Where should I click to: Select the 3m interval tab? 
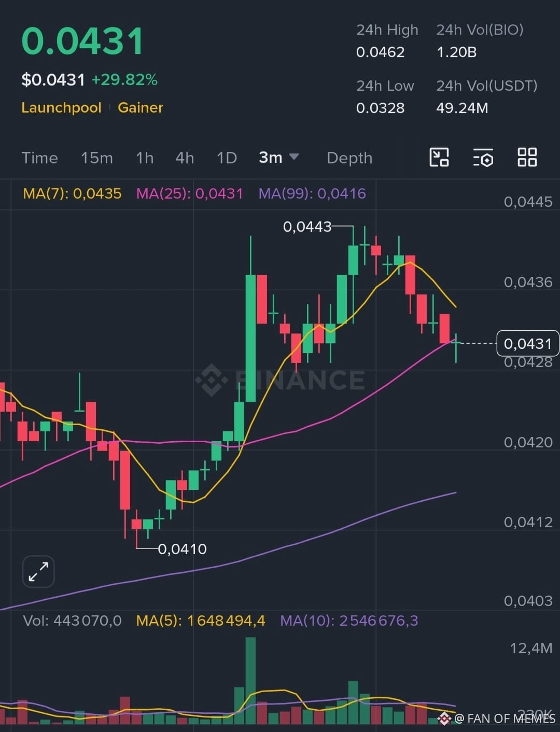[x=271, y=157]
